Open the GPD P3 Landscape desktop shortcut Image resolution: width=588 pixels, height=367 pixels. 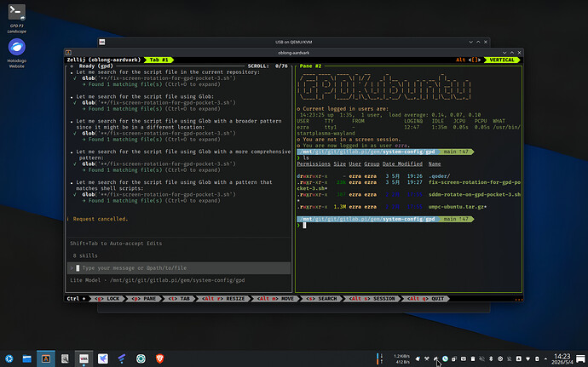16,18
